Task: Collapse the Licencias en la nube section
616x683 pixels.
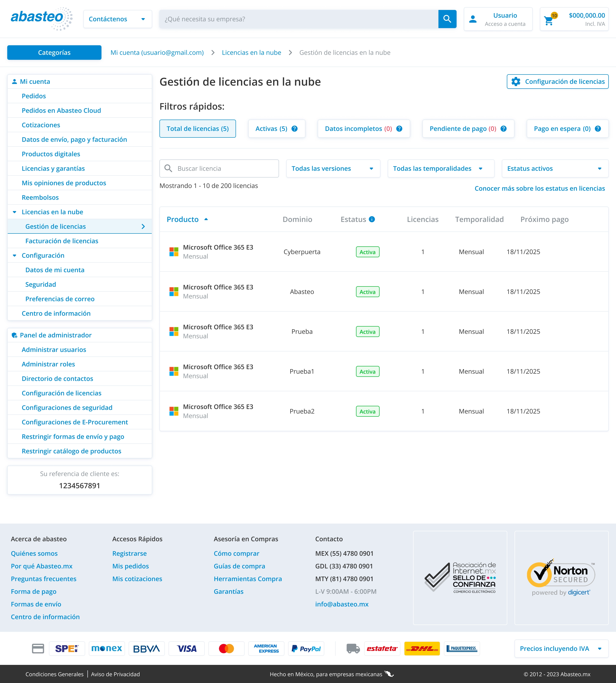Action: pos(14,212)
